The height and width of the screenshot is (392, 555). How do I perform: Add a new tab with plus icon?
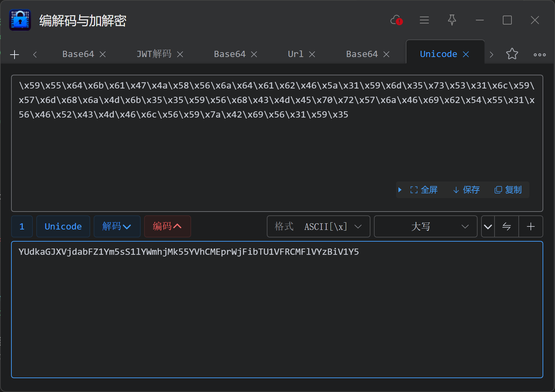click(x=15, y=55)
